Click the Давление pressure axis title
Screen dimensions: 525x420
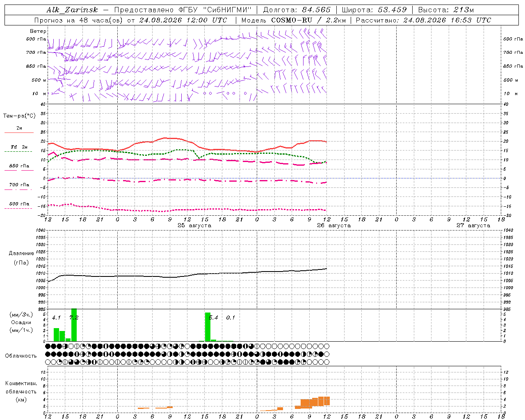(x=21, y=253)
